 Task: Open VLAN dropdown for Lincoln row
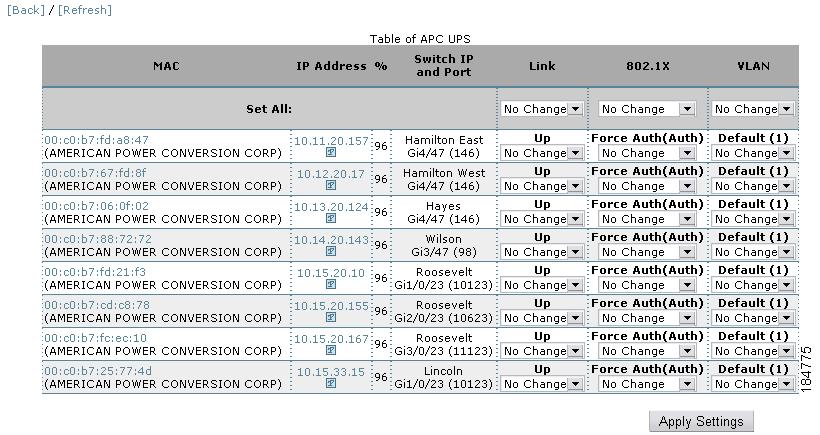pyautogui.click(x=753, y=384)
